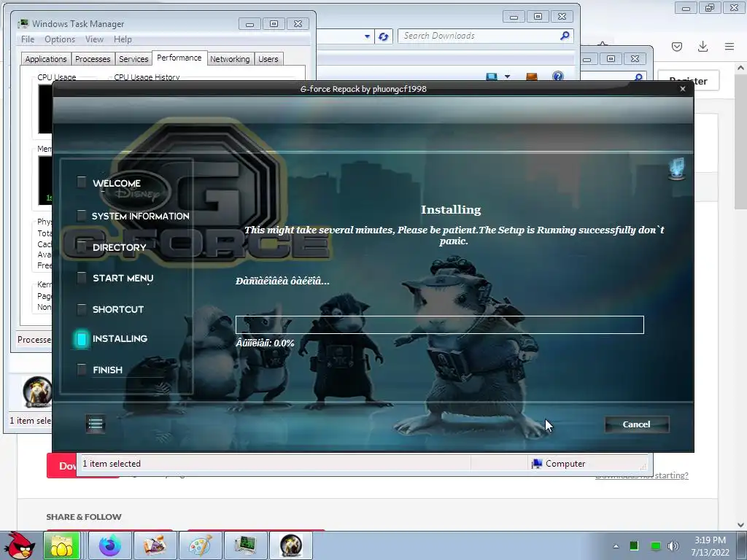Click the highlighted Installing step indicator
Screen dimensions: 747x560
pos(82,338)
